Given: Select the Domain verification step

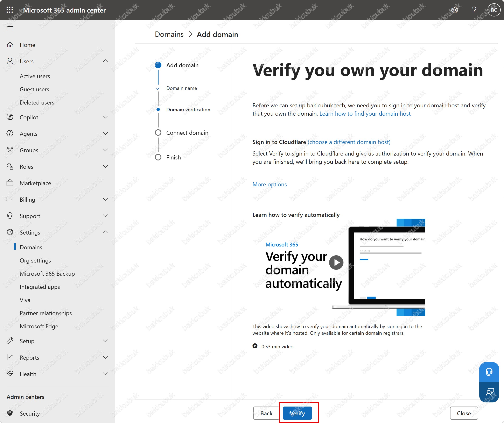Looking at the screenshot, I should (188, 110).
